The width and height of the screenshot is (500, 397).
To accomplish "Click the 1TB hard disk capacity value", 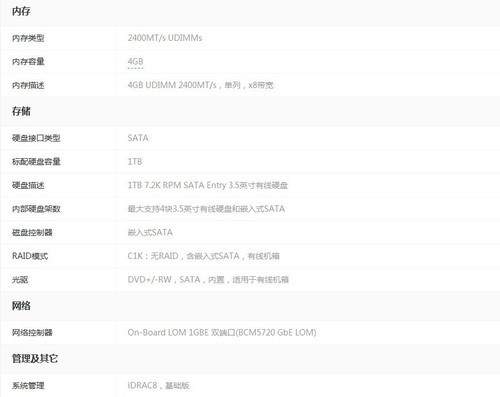I will [x=135, y=162].
